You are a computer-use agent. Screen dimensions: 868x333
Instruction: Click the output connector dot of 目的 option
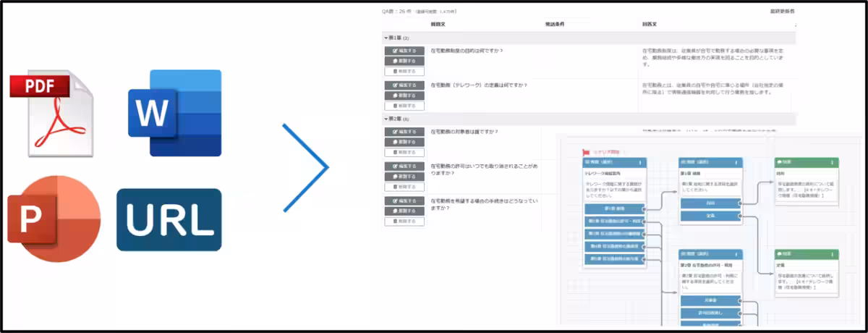point(741,204)
